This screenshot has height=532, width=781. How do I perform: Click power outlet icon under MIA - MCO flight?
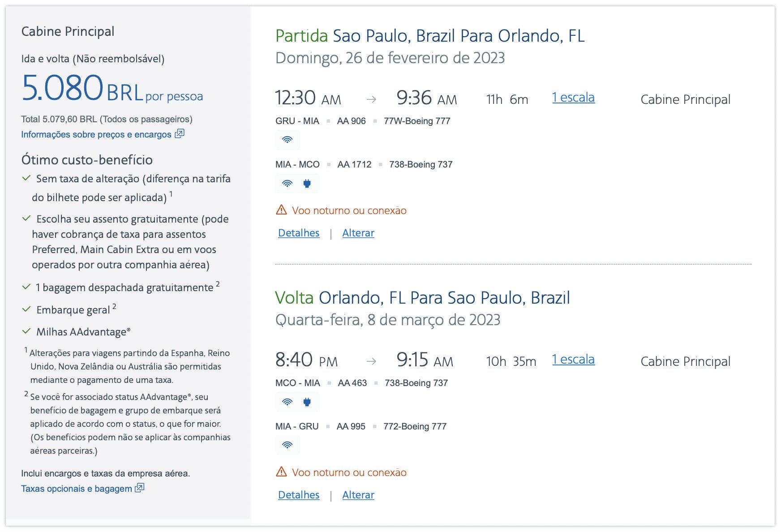coord(307,183)
